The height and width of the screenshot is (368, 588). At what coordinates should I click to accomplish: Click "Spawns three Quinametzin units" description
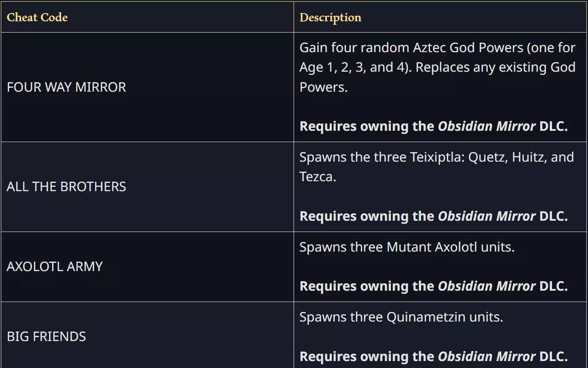click(401, 317)
